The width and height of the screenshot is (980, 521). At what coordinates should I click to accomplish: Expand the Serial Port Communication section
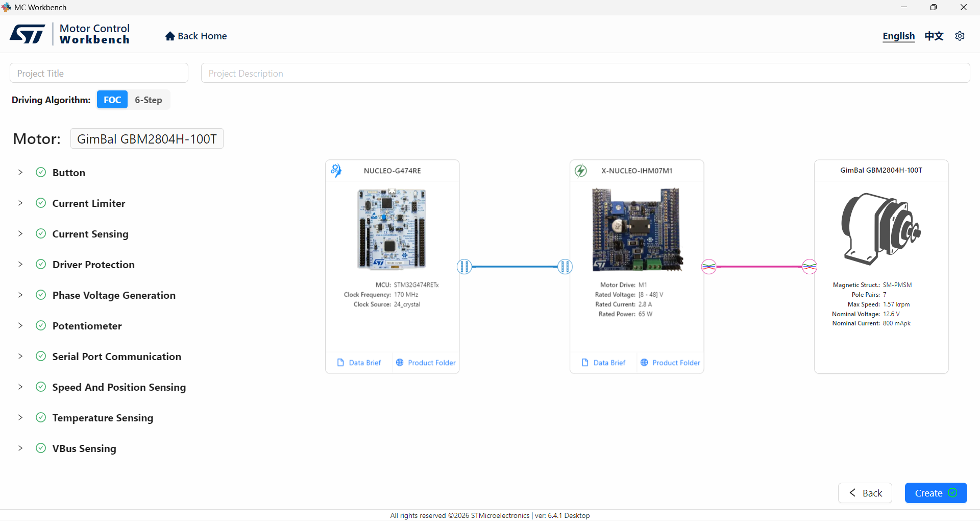coord(20,357)
